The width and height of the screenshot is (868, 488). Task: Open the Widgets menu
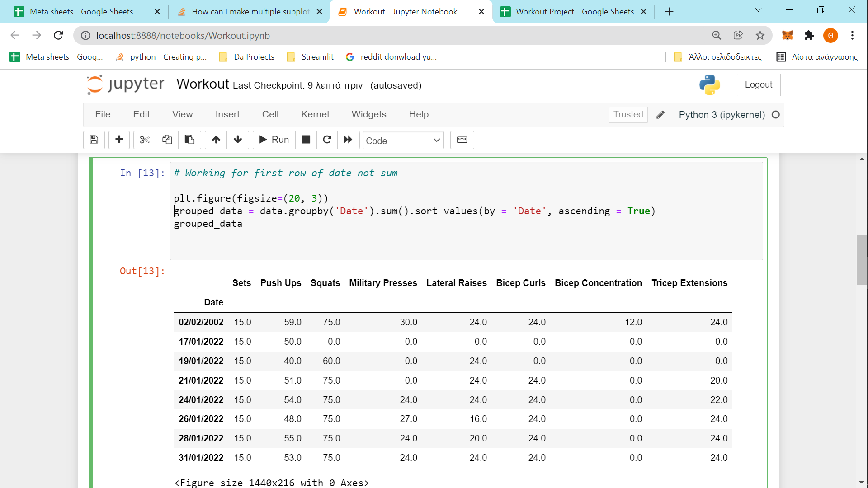[x=369, y=115]
